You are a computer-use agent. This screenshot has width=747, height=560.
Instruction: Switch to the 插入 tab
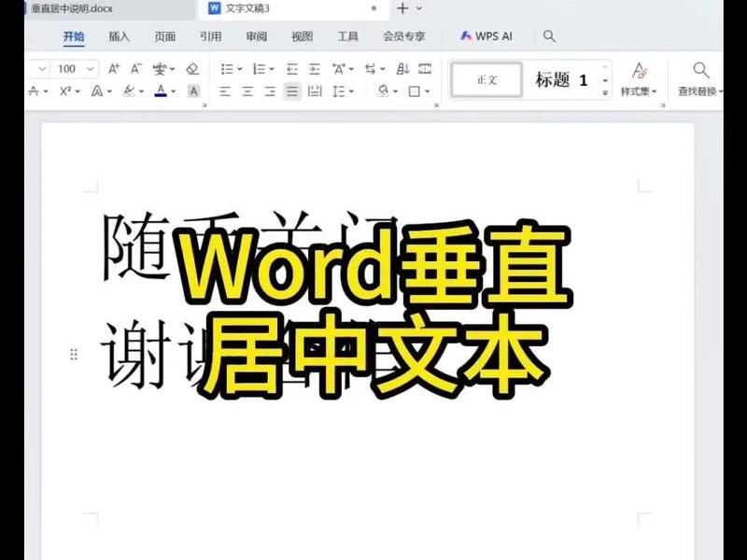click(120, 36)
